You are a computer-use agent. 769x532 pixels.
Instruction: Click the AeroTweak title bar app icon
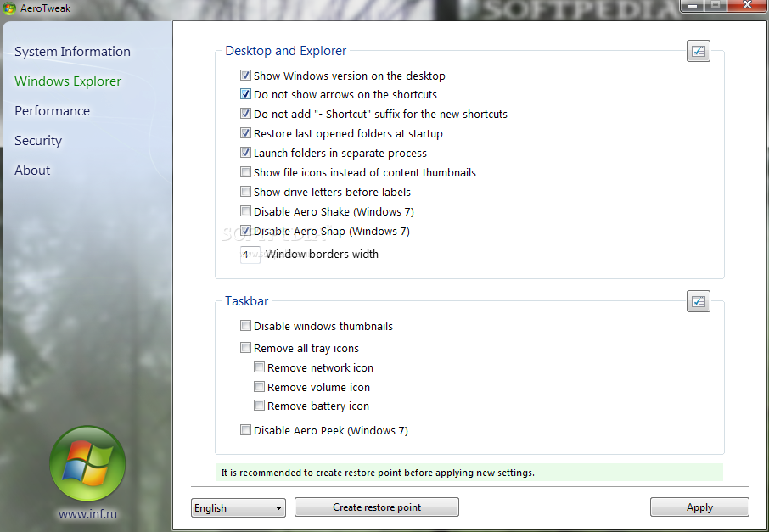click(9, 8)
